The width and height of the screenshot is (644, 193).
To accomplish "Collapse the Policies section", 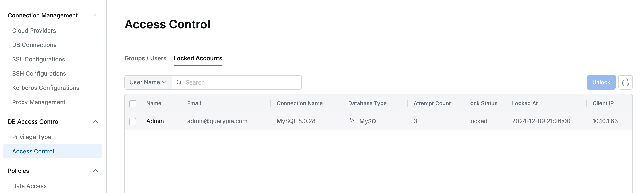I will 95,171.
